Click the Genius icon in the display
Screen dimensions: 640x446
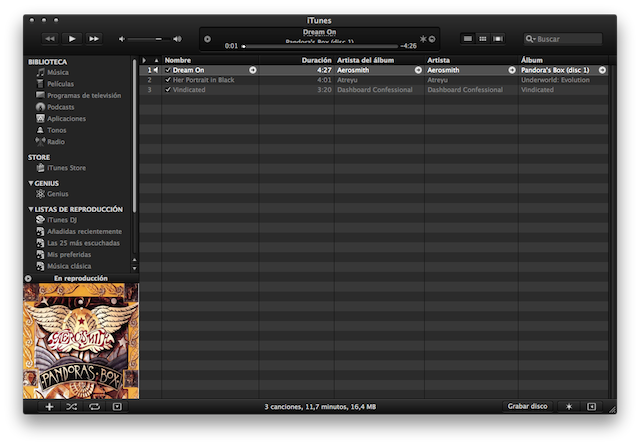(423, 39)
